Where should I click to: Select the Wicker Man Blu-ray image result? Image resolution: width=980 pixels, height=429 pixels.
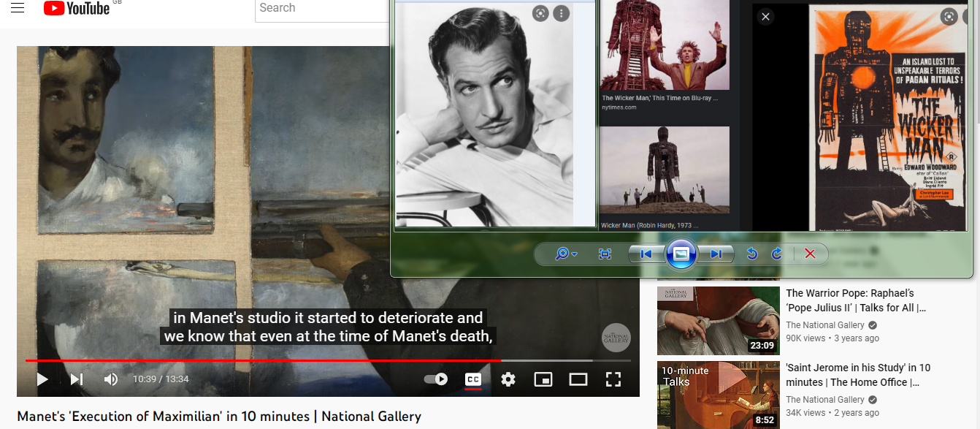(x=665, y=45)
